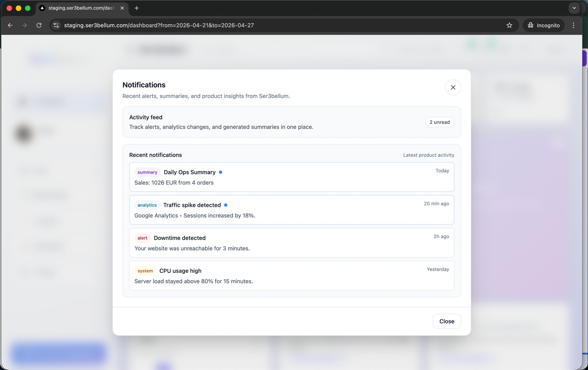Image resolution: width=588 pixels, height=370 pixels.
Task: Click the Close button in dialog footer
Action: 446,321
